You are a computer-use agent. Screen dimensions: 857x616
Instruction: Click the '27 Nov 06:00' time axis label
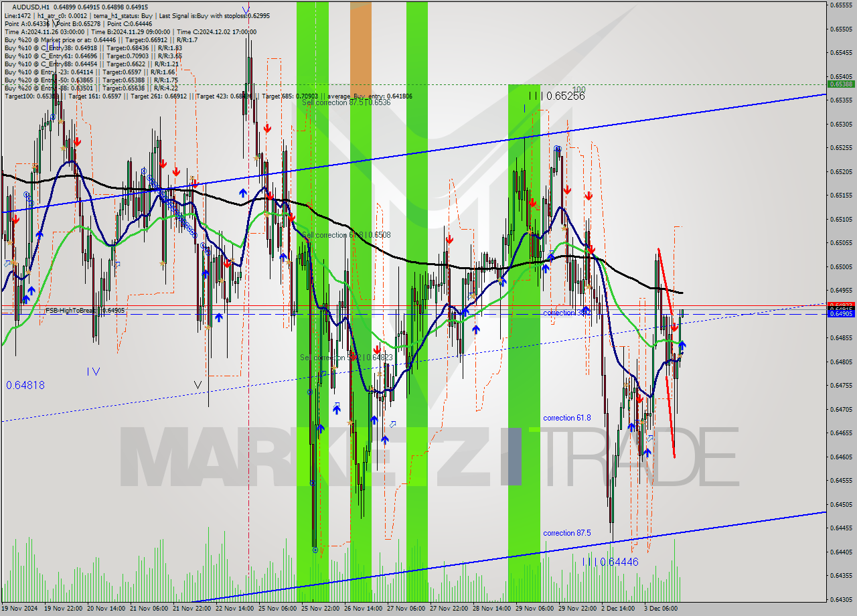click(x=406, y=609)
